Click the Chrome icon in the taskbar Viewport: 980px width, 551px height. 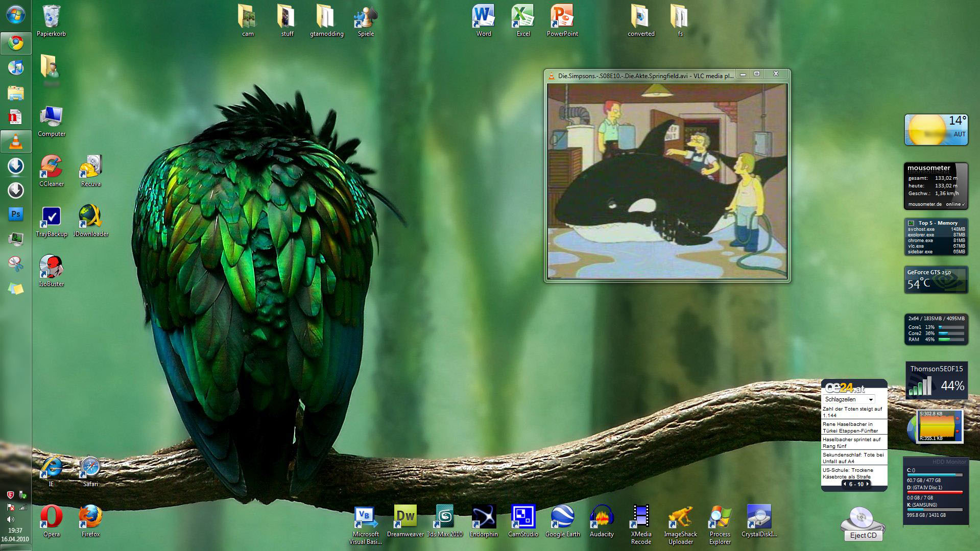[16, 43]
